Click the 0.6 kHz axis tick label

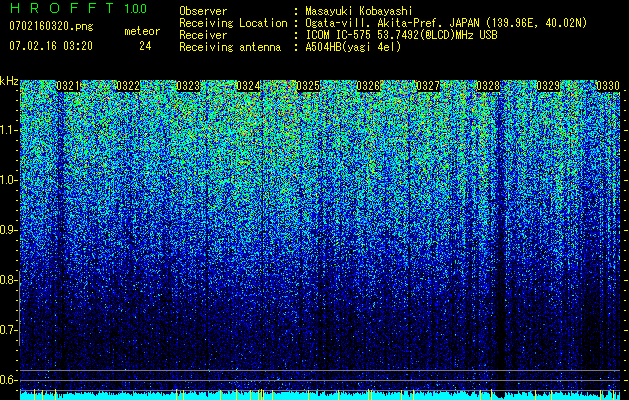(x=9, y=380)
